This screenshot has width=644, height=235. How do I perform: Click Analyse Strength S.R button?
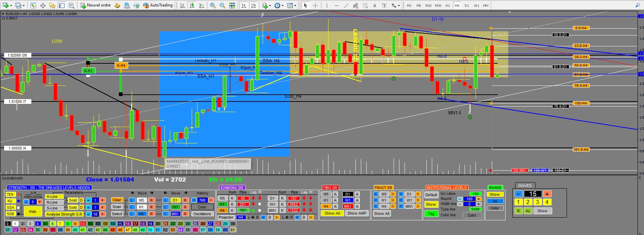pyautogui.click(x=64, y=214)
